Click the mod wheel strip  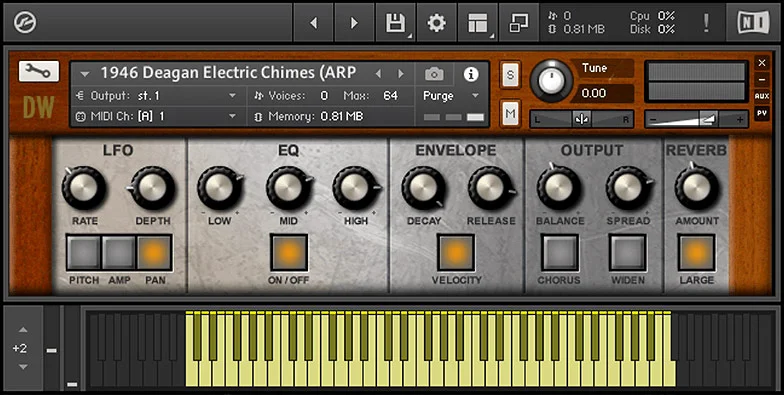[x=72, y=348]
